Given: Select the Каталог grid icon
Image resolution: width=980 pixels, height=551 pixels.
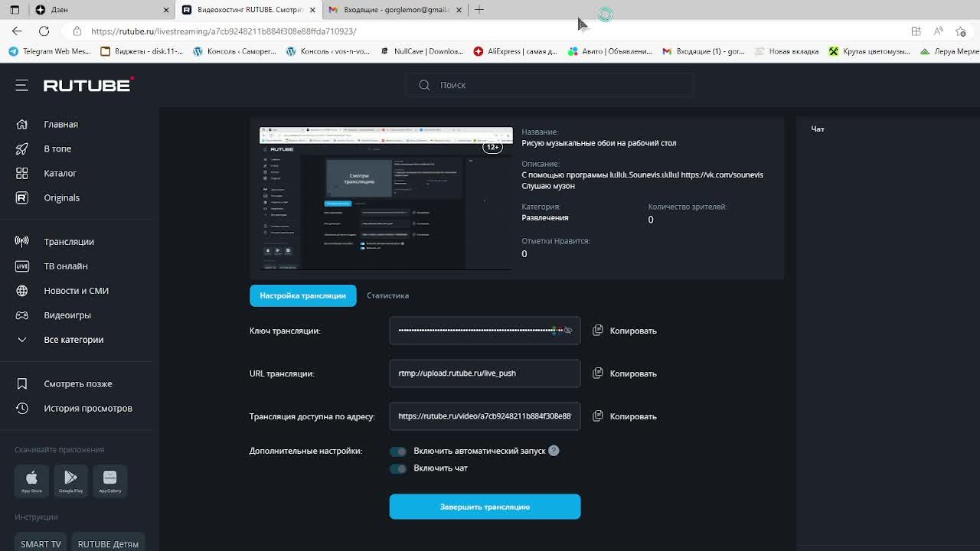Looking at the screenshot, I should [x=22, y=173].
